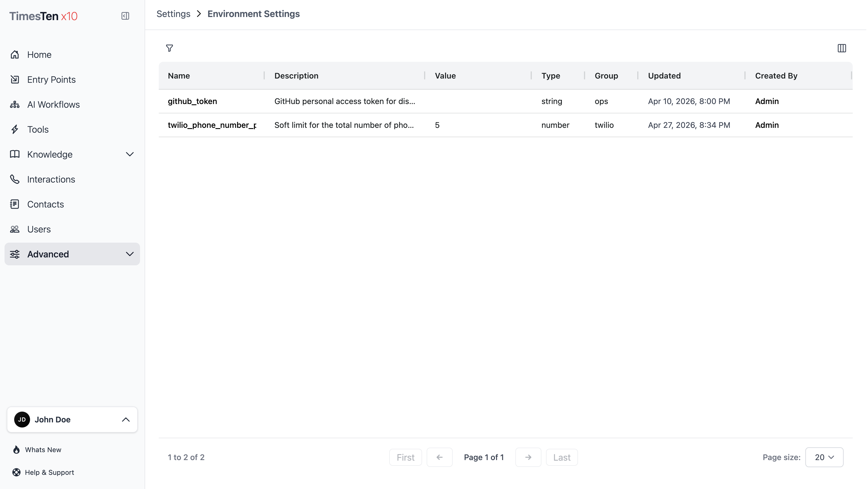
Task: Sort by the Type column header
Action: (551, 75)
